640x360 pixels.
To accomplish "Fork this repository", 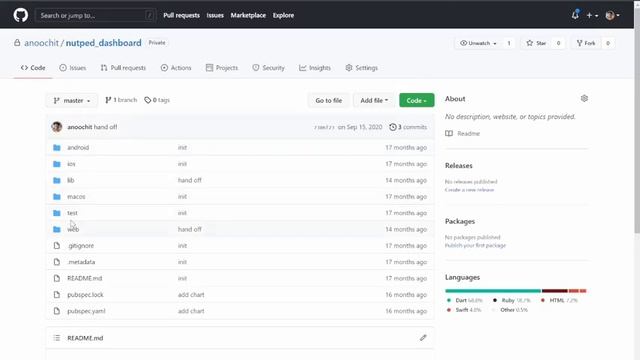I will pos(586,43).
